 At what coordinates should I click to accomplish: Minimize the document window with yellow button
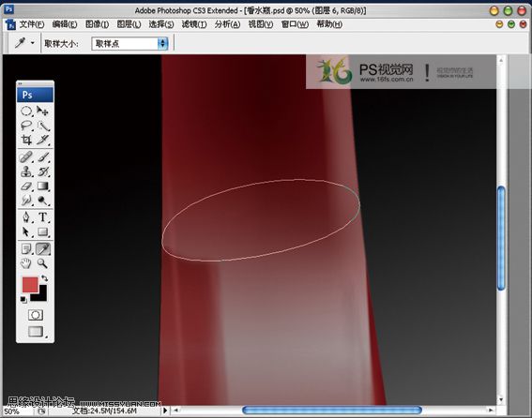[499, 24]
